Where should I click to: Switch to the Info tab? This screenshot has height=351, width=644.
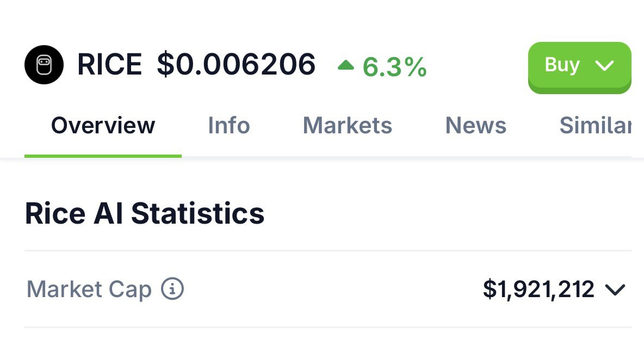pos(229,125)
